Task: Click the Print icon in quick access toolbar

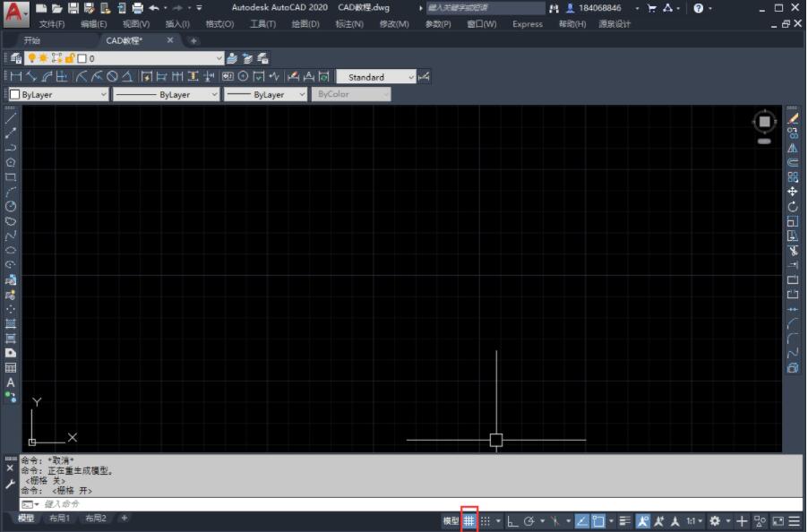Action: click(137, 8)
